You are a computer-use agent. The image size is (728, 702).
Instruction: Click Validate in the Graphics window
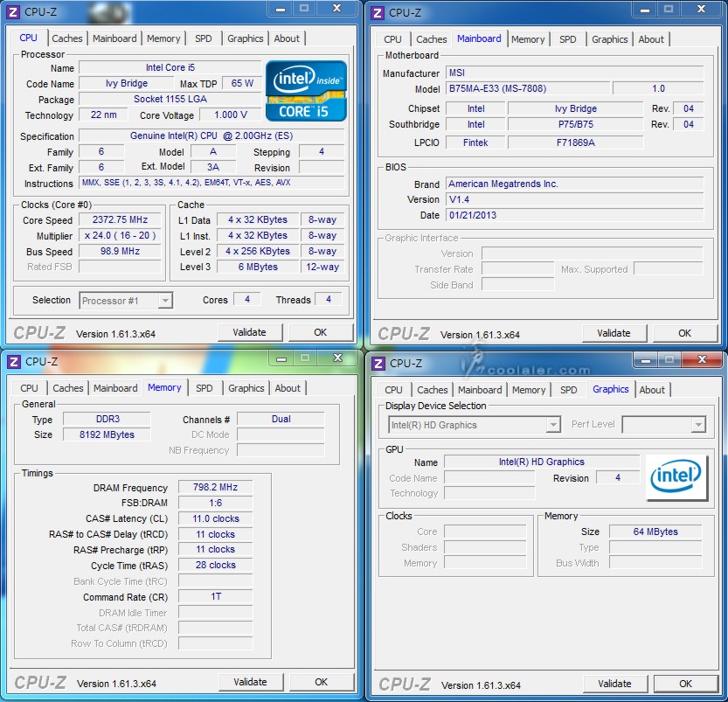(x=614, y=684)
